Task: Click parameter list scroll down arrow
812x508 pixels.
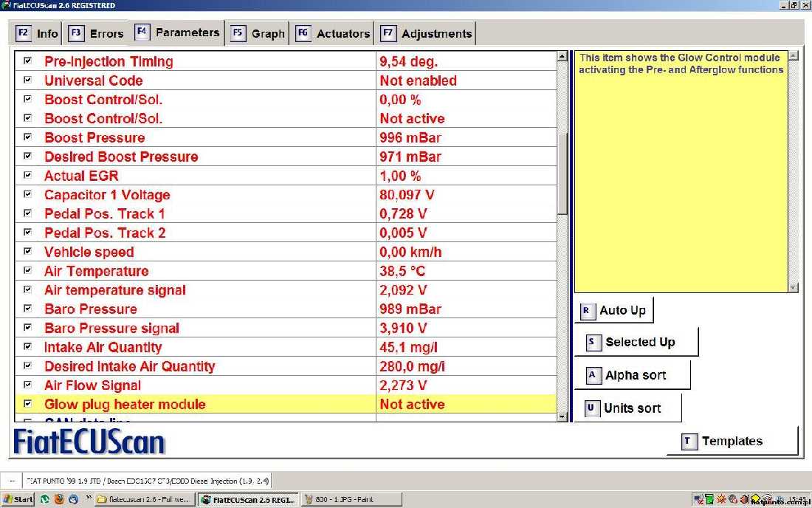Action: pyautogui.click(x=562, y=417)
